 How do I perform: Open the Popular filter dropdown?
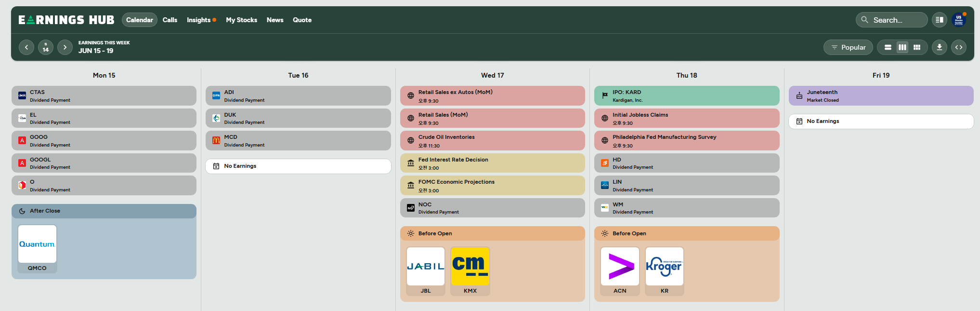point(848,47)
